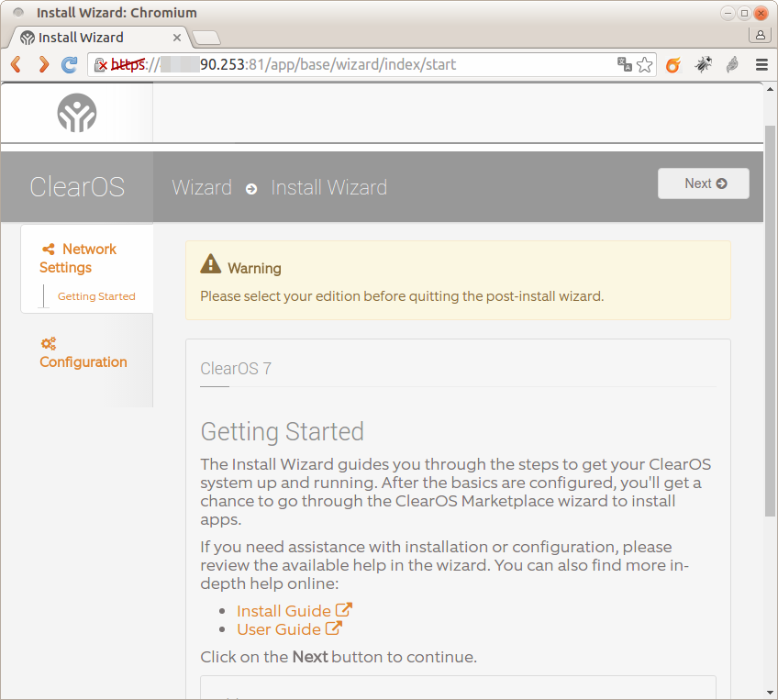Screen dimensions: 778x700
Task: Click the window menu dot in title bar
Action: pos(18,13)
